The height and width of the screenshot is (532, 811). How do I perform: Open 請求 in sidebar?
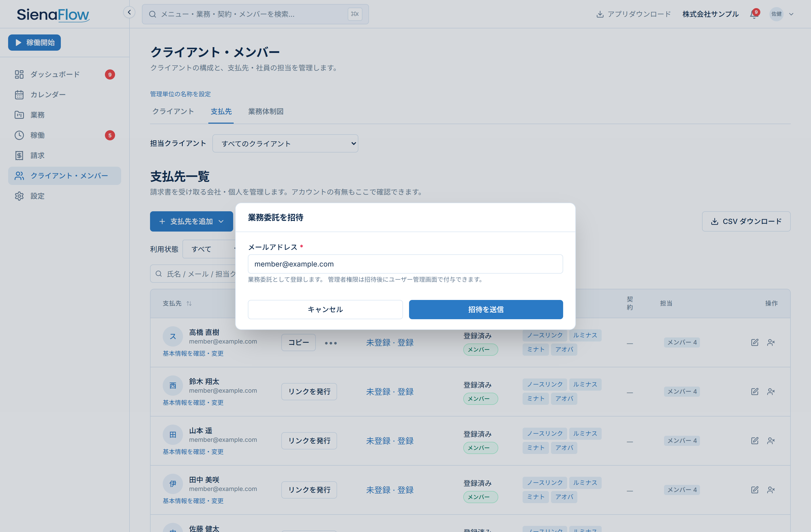pos(64,155)
